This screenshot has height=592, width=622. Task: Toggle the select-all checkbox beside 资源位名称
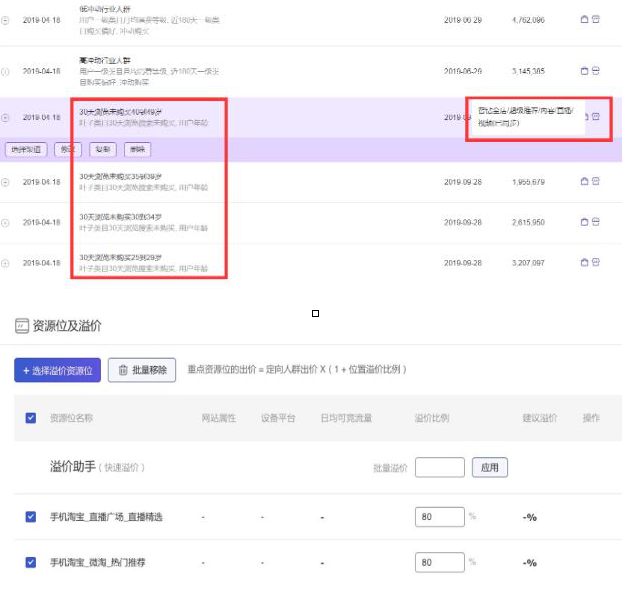click(x=30, y=418)
